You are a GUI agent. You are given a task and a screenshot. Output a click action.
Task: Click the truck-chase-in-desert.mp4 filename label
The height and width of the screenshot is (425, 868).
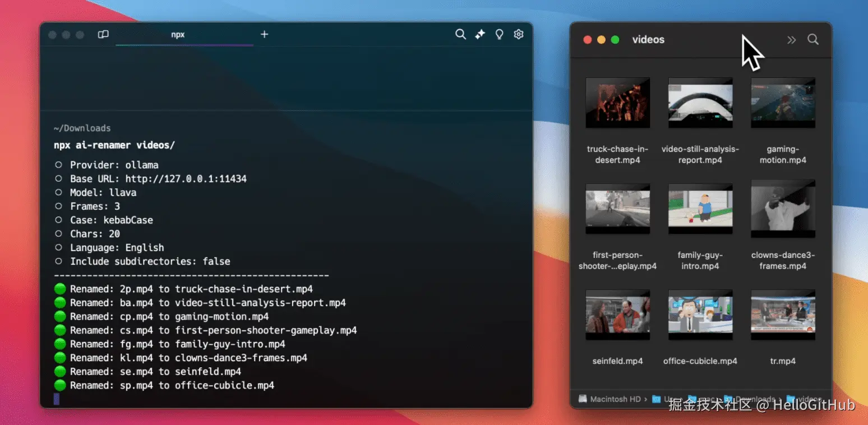click(617, 155)
